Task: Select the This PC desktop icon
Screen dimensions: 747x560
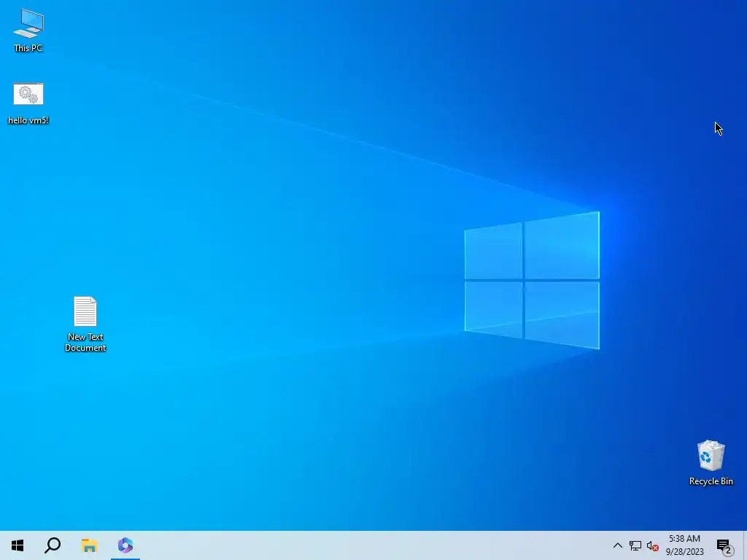Action: [28, 30]
